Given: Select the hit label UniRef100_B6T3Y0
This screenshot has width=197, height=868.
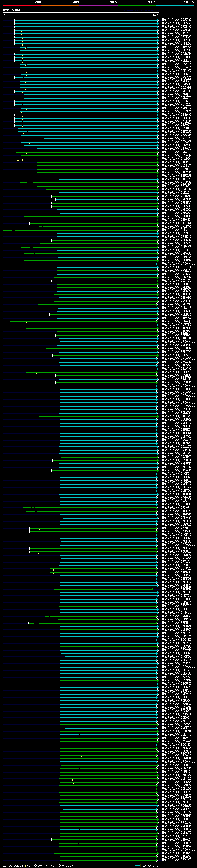Looking at the screenshot, I should 177,111.
